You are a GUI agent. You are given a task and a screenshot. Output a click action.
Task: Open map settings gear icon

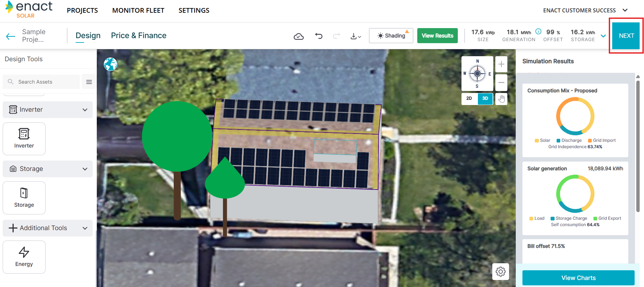tap(500, 271)
